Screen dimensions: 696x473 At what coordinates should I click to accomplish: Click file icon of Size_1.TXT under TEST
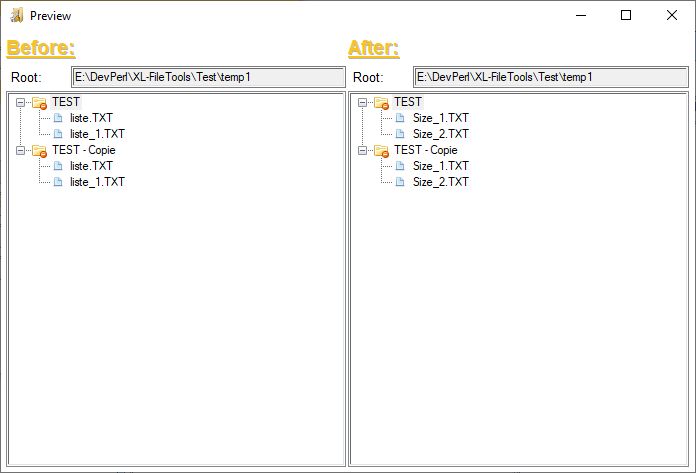(400, 118)
